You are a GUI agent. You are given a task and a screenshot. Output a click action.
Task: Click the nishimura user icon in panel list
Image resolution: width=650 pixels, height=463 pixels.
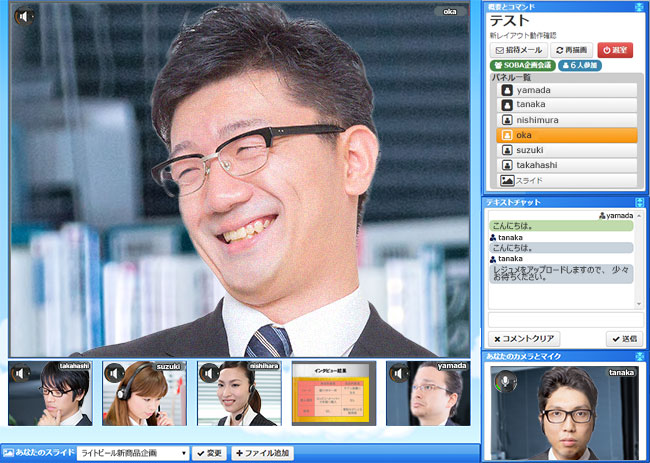(507, 120)
